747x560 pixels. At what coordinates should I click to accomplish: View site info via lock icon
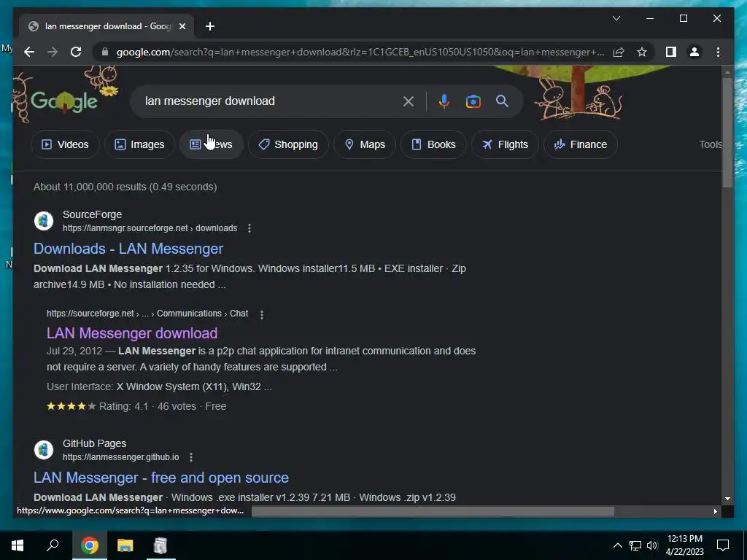pyautogui.click(x=105, y=52)
